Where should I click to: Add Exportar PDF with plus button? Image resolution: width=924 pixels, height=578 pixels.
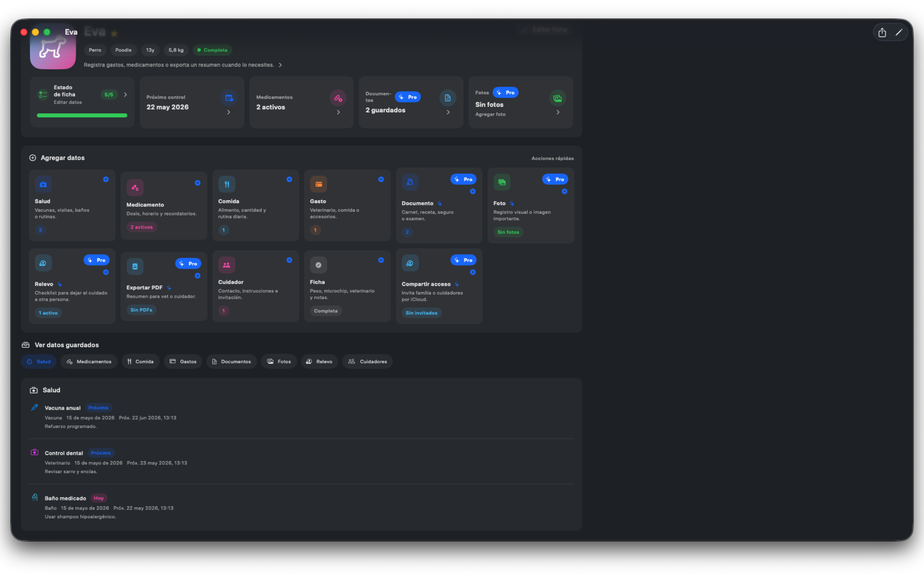pyautogui.click(x=197, y=276)
